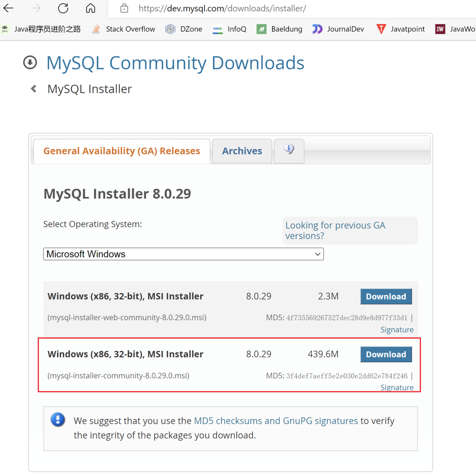Click the browser refresh icon

click(63, 8)
